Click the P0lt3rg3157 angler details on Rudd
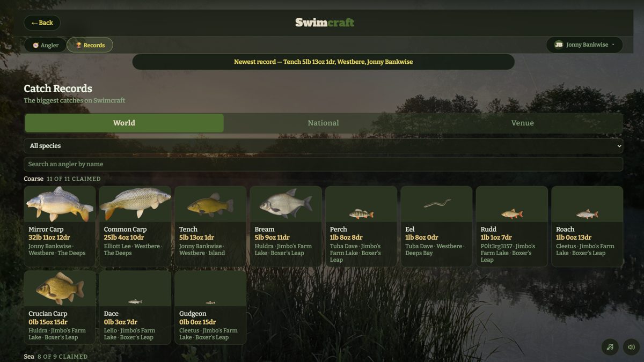 (x=508, y=253)
